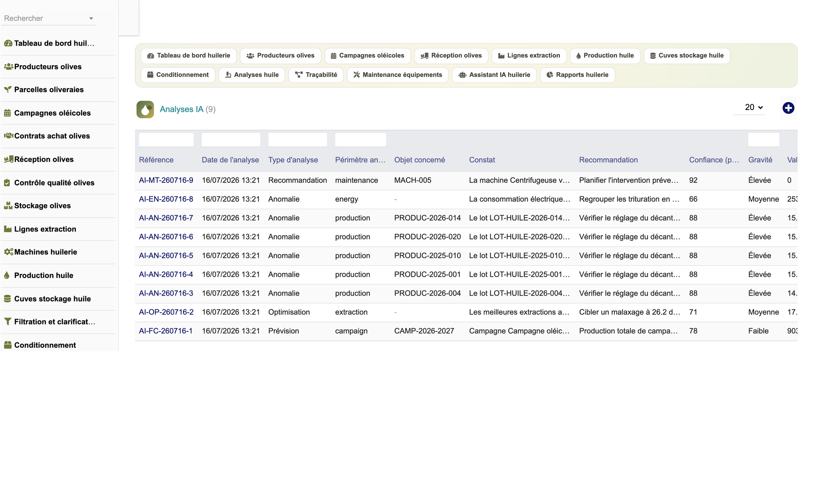Open reference link AI-AN-260716-7

[166, 218]
